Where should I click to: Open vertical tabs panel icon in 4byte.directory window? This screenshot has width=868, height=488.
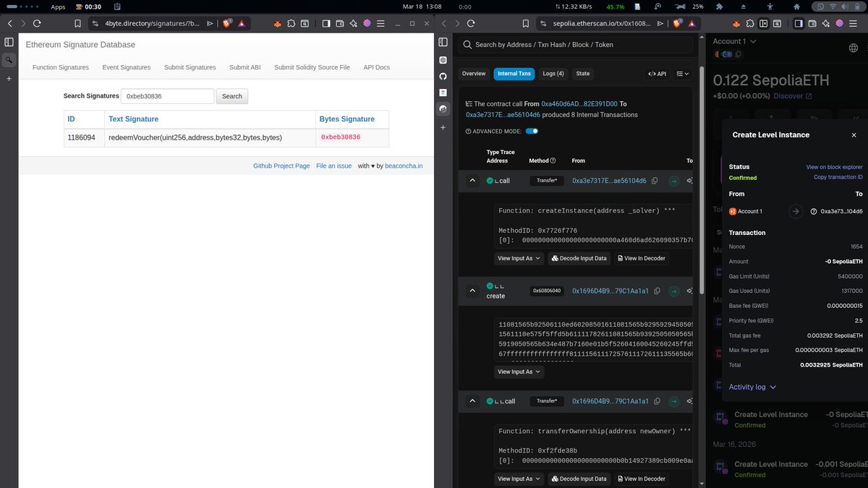tap(9, 43)
